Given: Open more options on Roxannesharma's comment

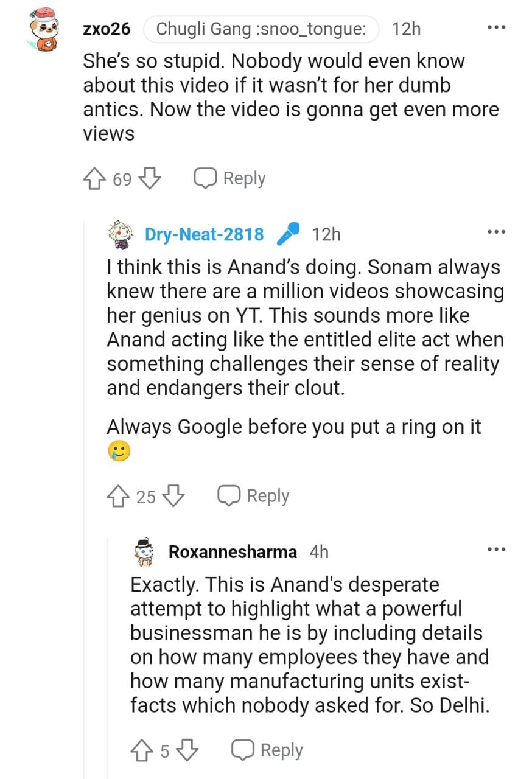Looking at the screenshot, I should point(497,550).
